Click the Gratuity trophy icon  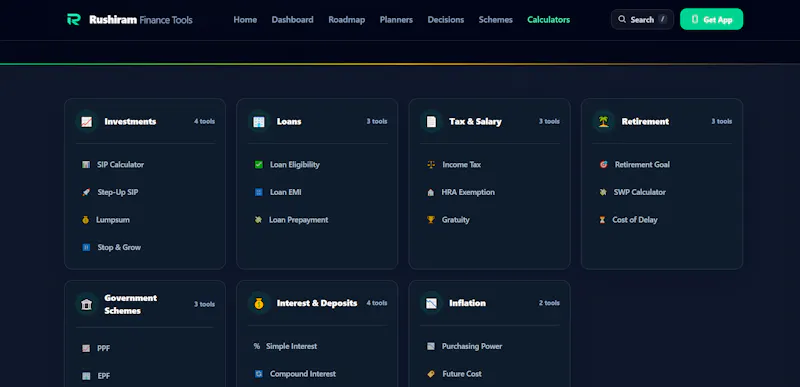(431, 220)
